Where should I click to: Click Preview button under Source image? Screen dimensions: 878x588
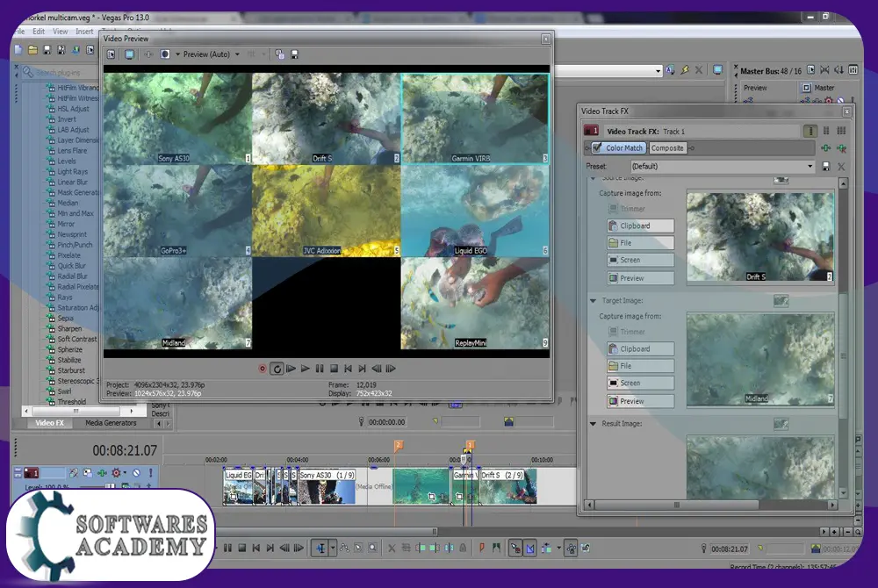(x=641, y=278)
